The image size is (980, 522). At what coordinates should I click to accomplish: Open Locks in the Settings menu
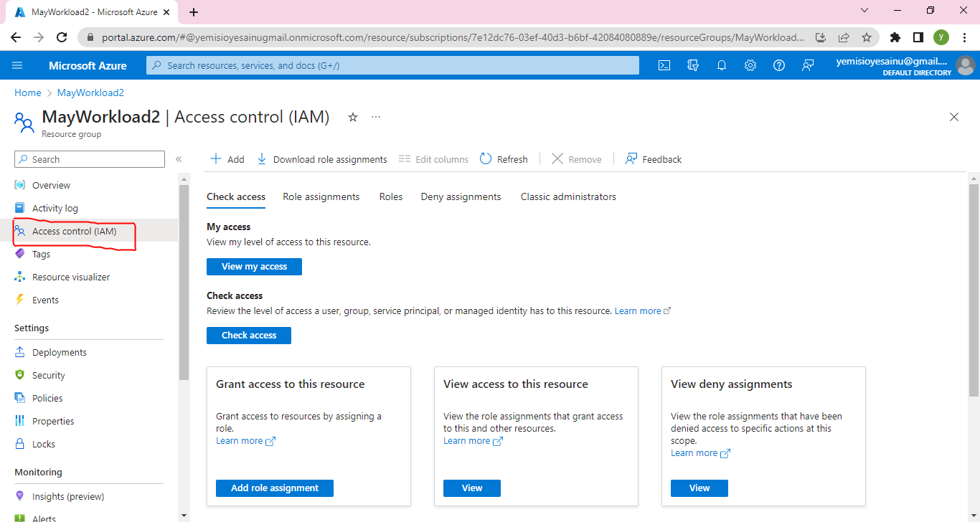click(44, 444)
